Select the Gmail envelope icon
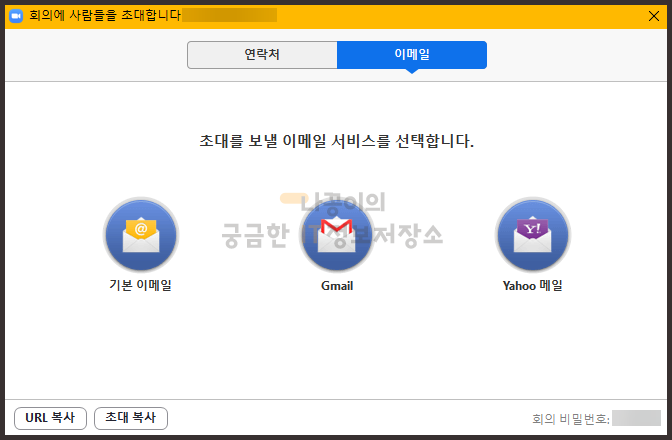Screen dimensions: 672x440 337,235
